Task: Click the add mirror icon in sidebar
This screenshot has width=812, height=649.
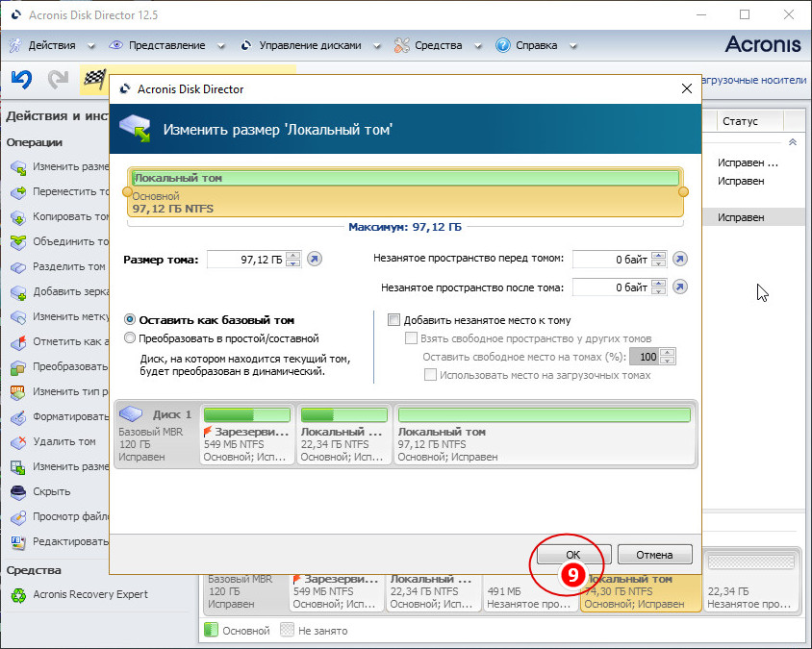Action: click(x=18, y=292)
